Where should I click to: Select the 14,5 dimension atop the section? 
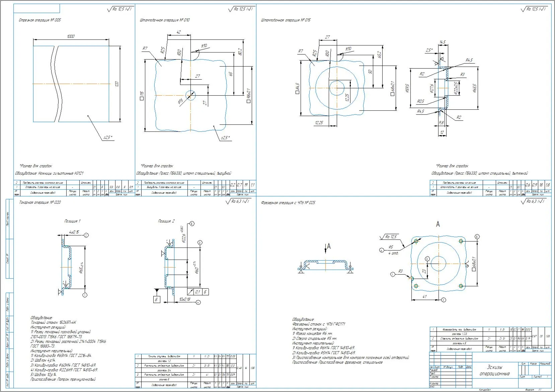(443, 42)
